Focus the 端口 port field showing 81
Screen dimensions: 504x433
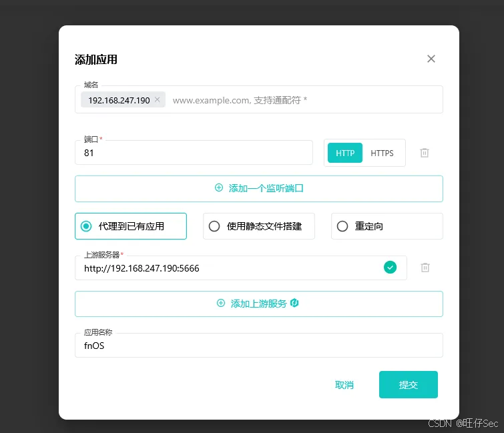[x=194, y=153]
